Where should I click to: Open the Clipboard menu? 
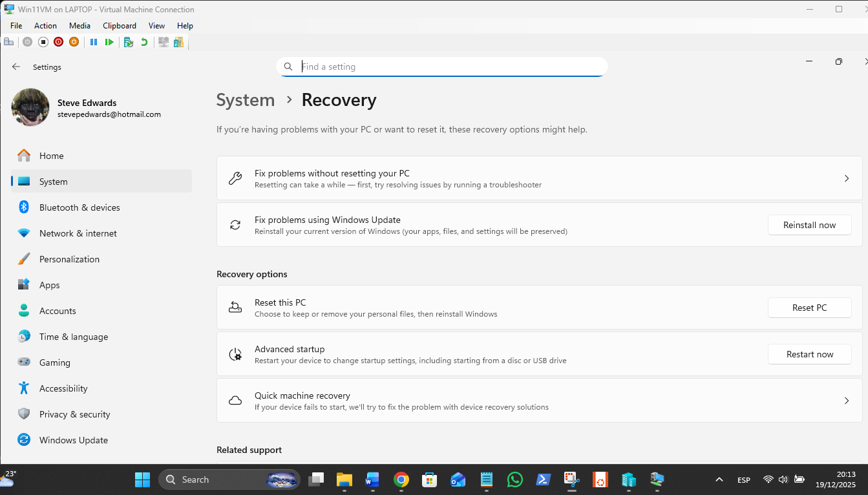pyautogui.click(x=120, y=26)
